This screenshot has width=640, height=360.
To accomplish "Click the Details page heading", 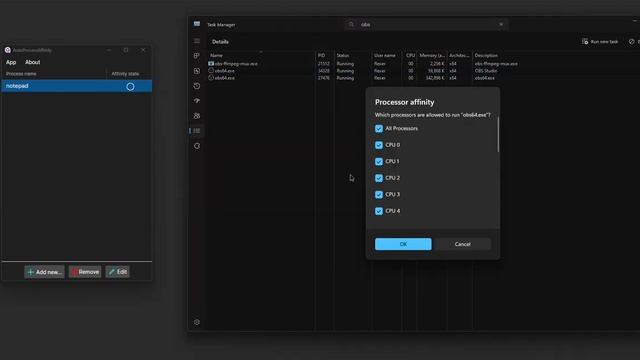I will (220, 42).
